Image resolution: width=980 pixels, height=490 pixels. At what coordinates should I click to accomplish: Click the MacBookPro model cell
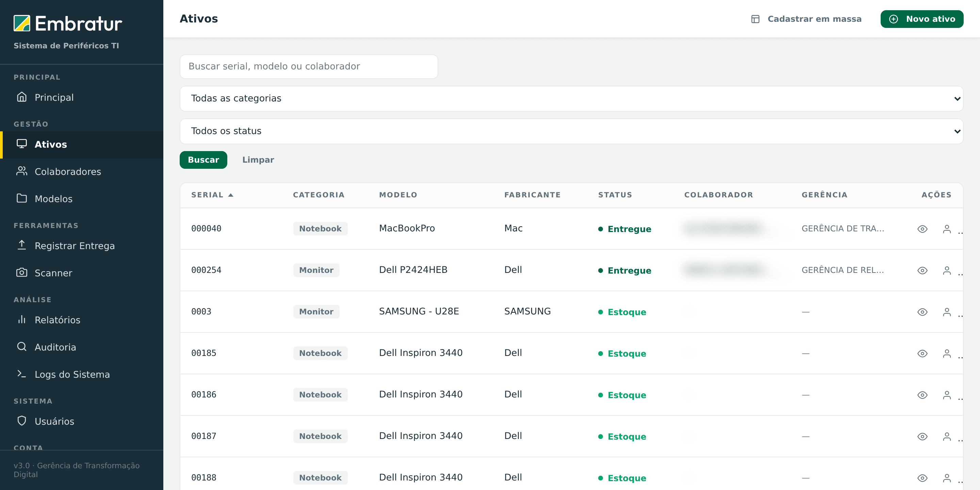[407, 228]
